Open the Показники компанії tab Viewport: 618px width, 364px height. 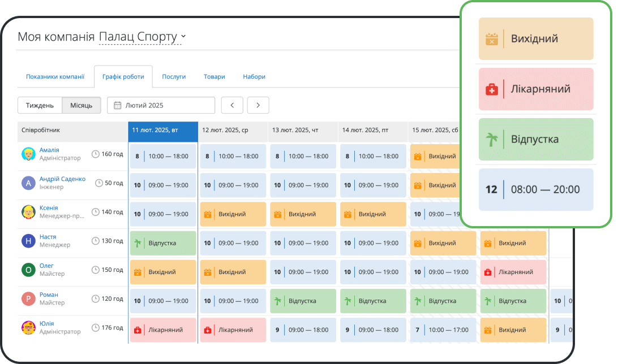tap(55, 77)
